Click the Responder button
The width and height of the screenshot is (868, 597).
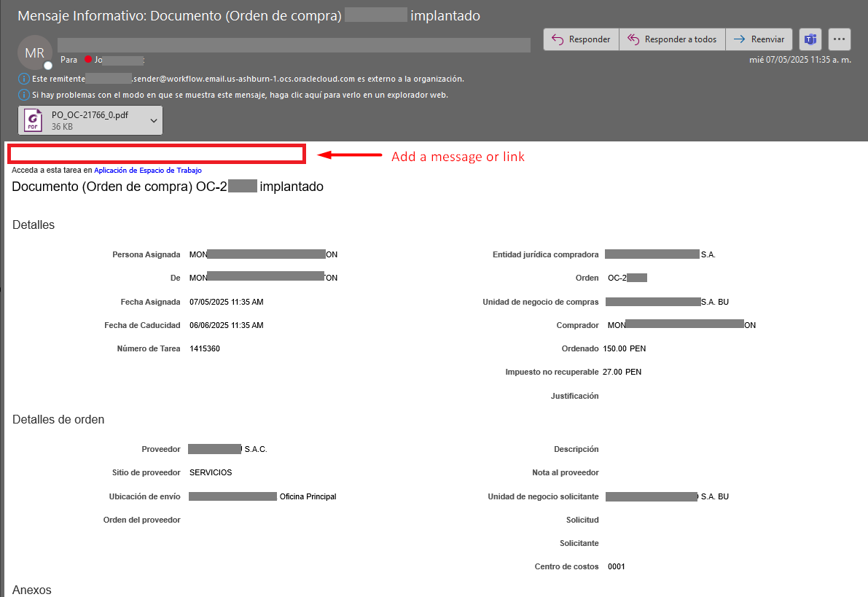point(580,39)
